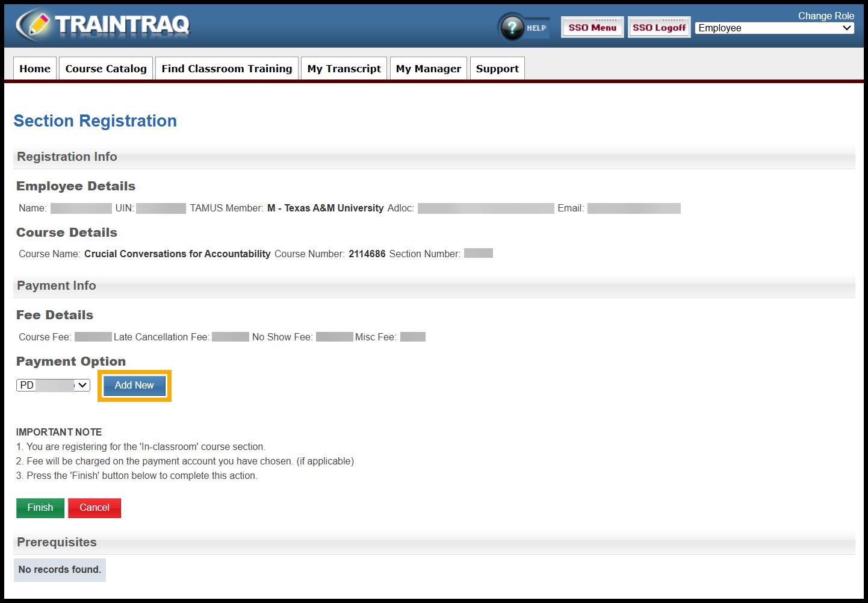The width and height of the screenshot is (868, 603).
Task: Click the Registration Info section header
Action: (67, 157)
